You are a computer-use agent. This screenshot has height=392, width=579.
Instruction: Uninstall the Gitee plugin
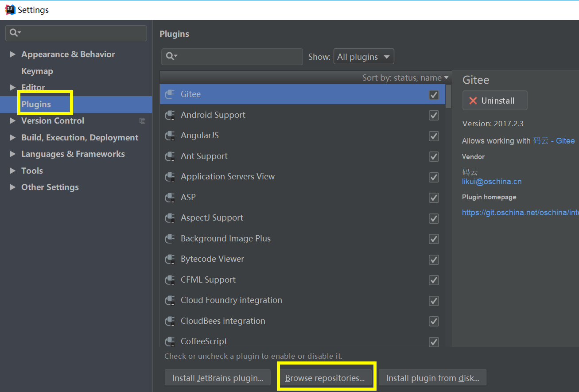click(495, 101)
